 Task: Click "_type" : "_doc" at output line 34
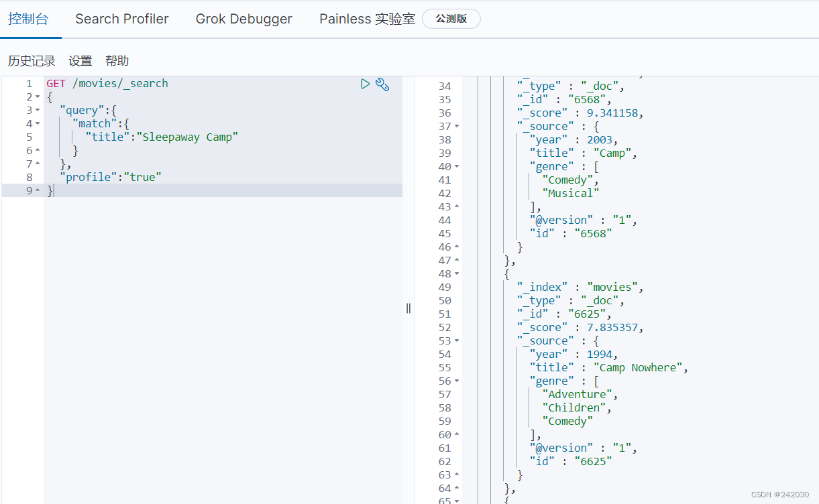(x=571, y=86)
